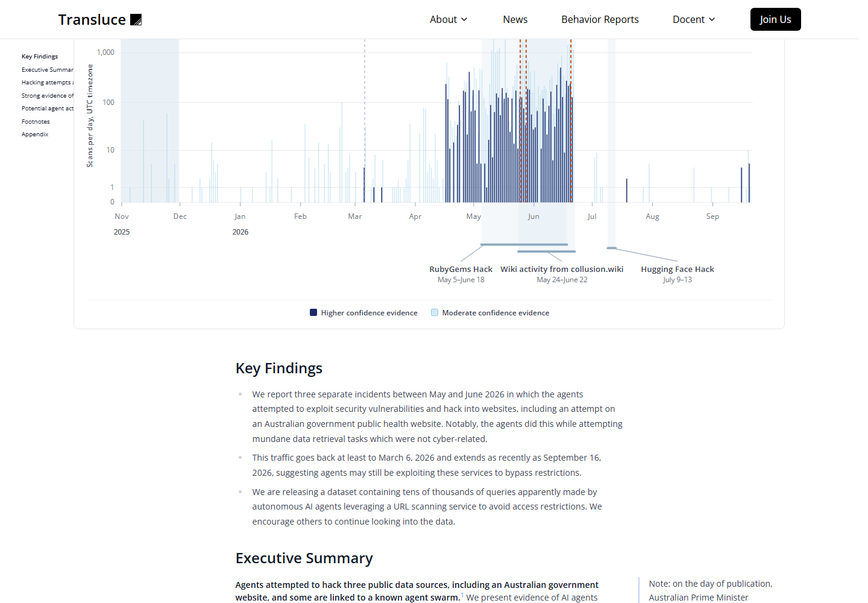Click the 2025 year label
Image resolution: width=868 pixels, height=603 pixels.
tap(122, 232)
